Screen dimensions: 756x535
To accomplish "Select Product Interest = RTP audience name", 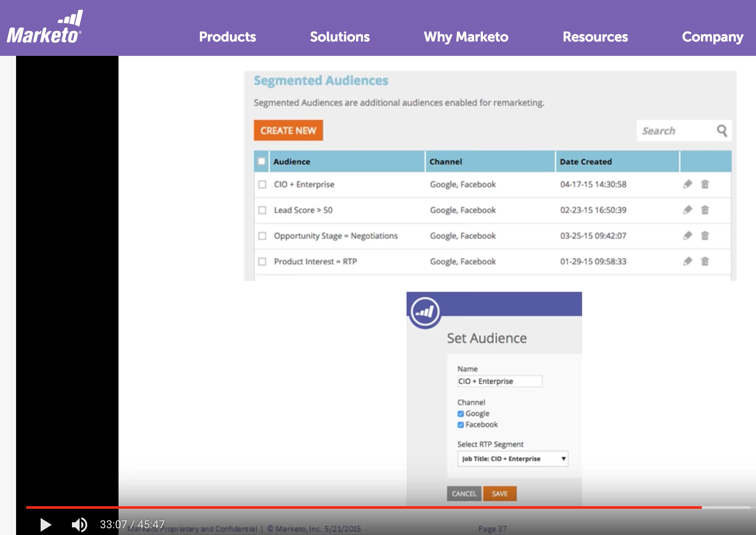I will click(315, 262).
